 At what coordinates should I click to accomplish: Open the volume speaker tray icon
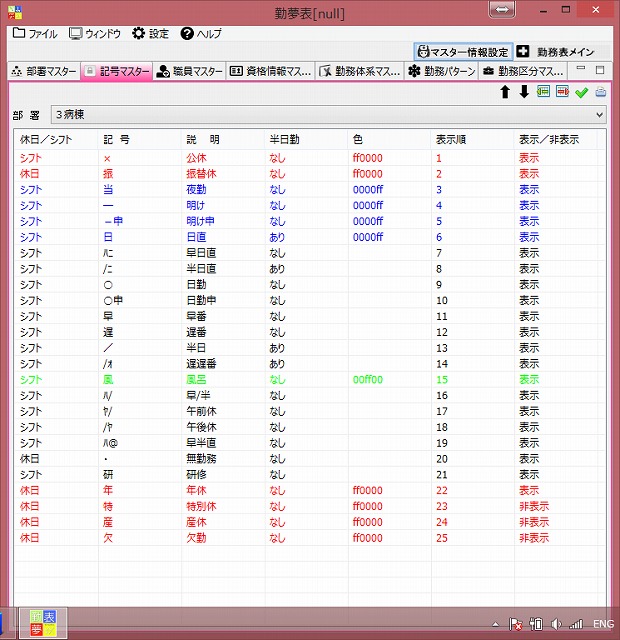click(556, 624)
